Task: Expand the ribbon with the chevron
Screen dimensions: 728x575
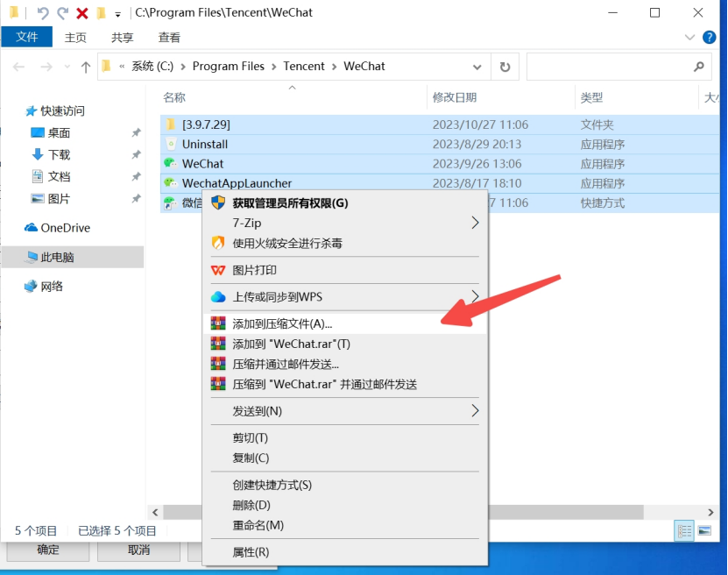Action: point(689,37)
